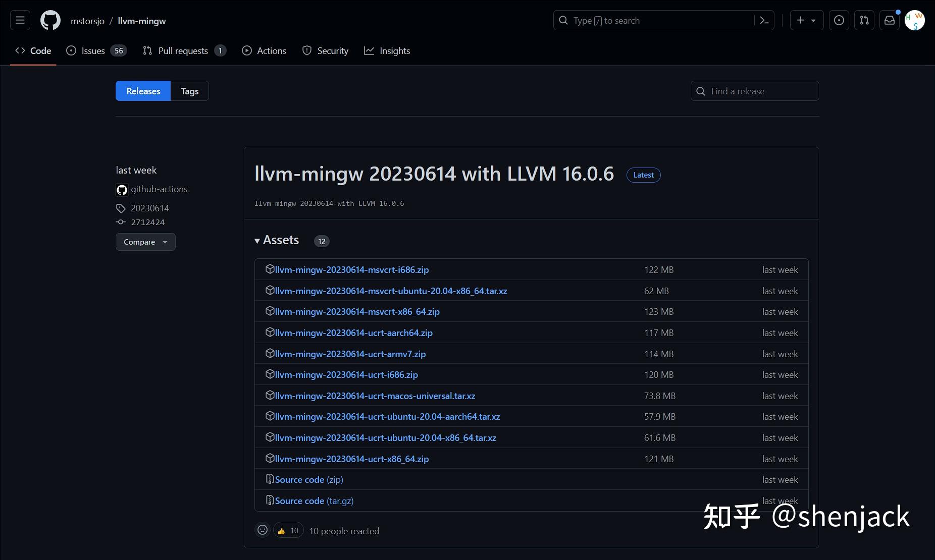Go to GitHub homepage via Octocat logo

[50, 20]
